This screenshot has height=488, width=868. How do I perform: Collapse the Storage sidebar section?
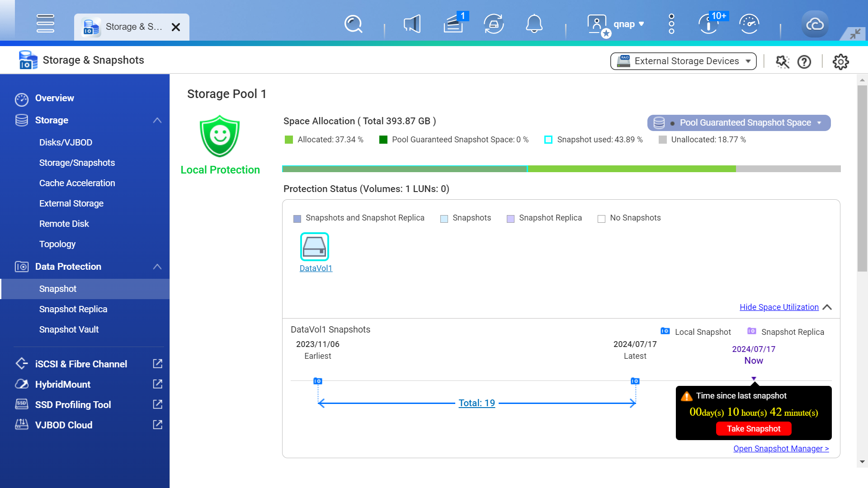coord(157,120)
